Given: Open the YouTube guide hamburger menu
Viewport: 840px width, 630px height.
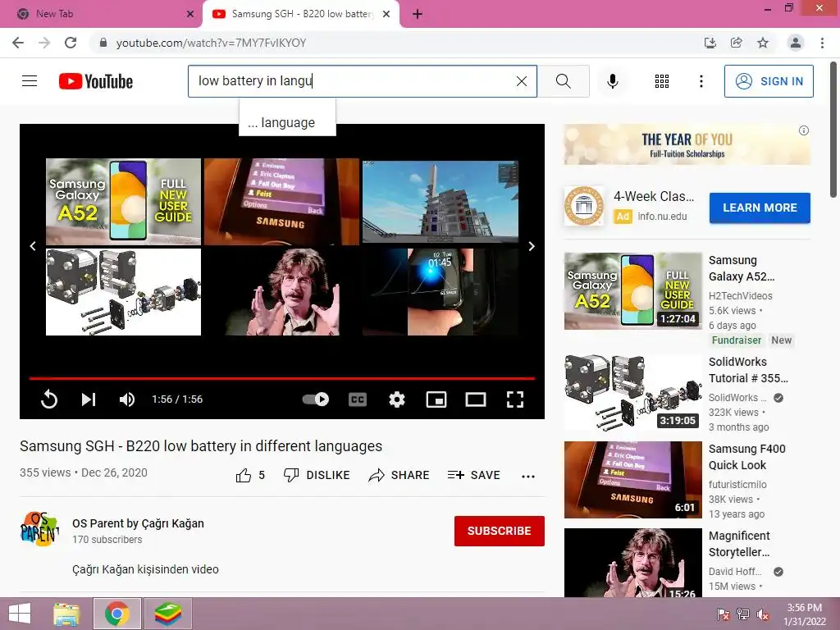Looking at the screenshot, I should point(30,81).
